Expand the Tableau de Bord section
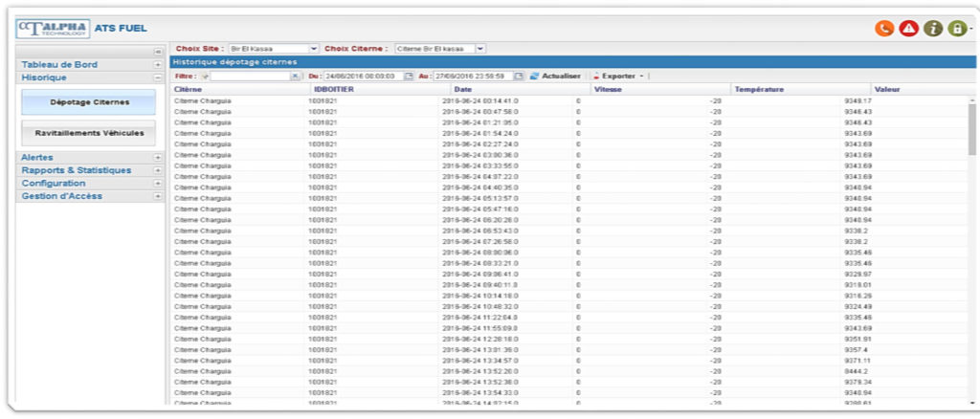 pyautogui.click(x=158, y=65)
